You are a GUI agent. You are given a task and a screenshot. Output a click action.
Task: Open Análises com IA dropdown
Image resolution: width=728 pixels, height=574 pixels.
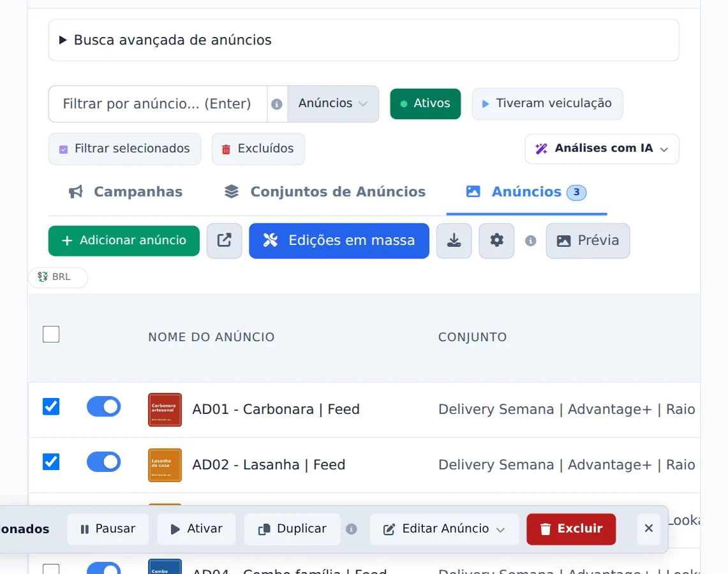pyautogui.click(x=602, y=149)
